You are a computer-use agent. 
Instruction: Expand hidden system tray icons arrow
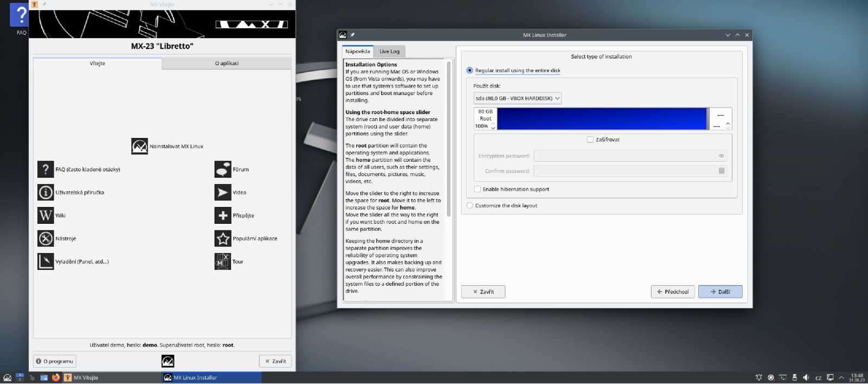841,377
